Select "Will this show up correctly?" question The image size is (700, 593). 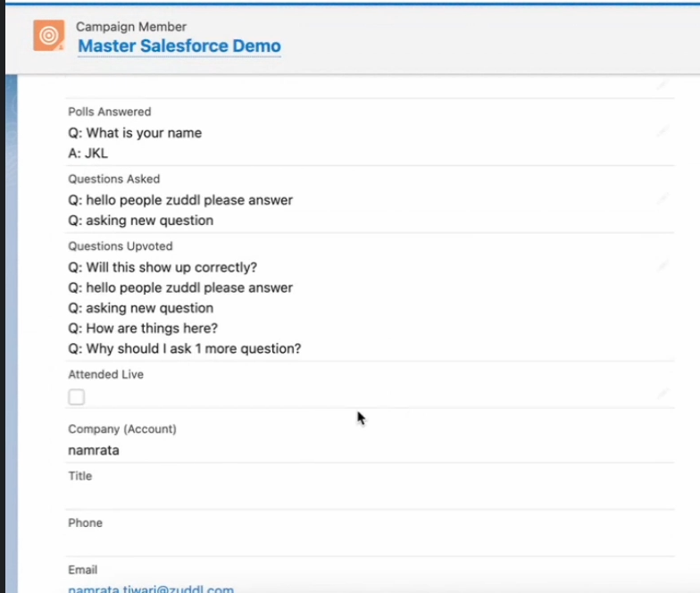tap(175, 267)
